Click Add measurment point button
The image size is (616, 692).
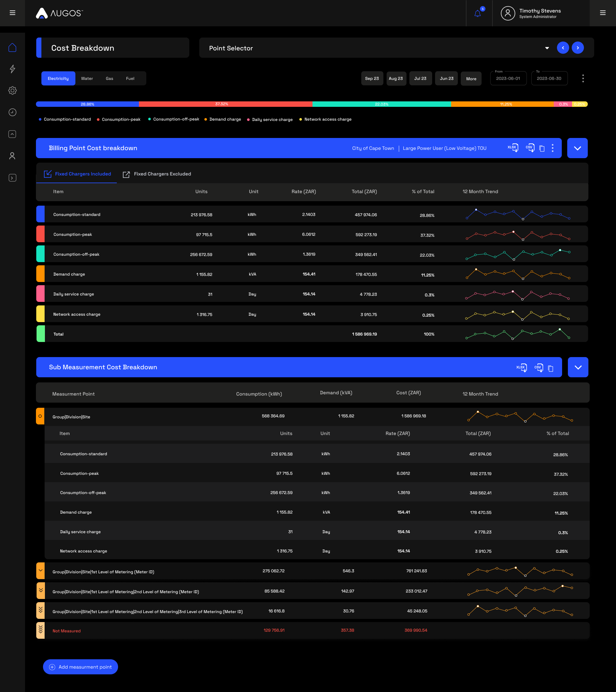(81, 667)
